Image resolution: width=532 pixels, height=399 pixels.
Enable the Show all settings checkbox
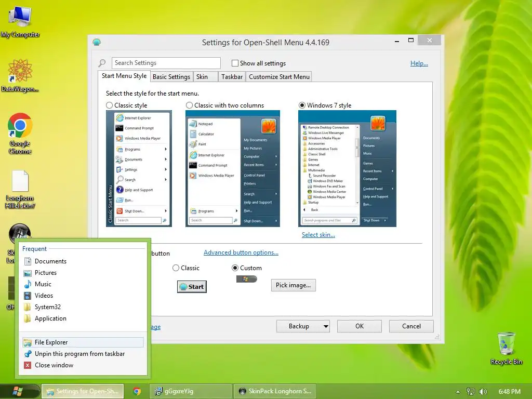click(x=235, y=63)
